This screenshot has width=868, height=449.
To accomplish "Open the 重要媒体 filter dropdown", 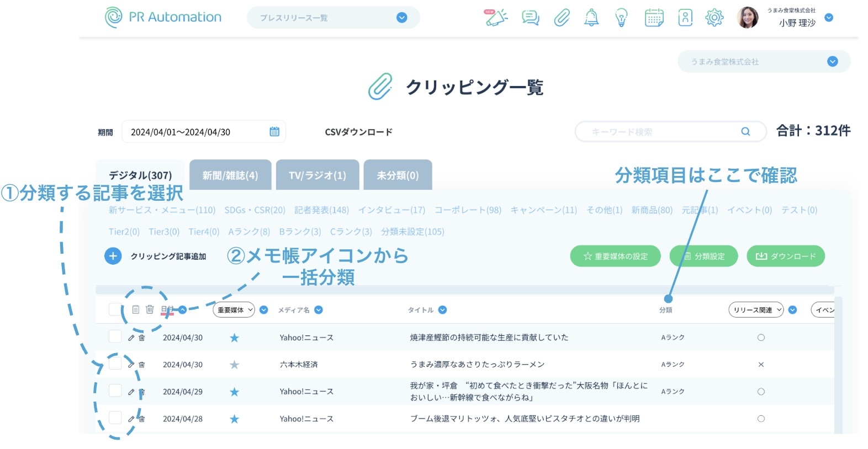I will tap(234, 310).
